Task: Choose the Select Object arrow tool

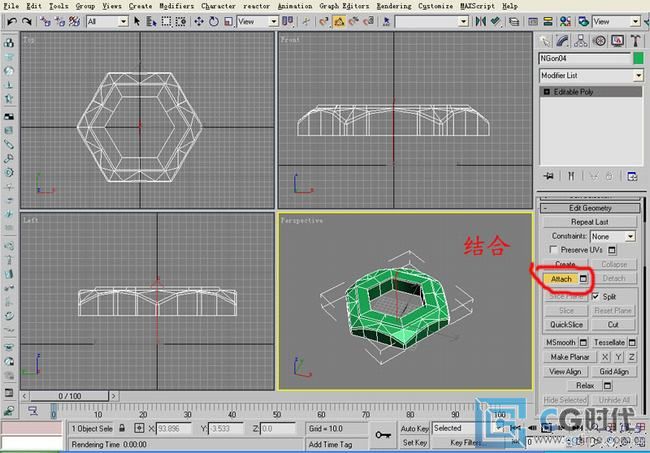Action: [137, 21]
